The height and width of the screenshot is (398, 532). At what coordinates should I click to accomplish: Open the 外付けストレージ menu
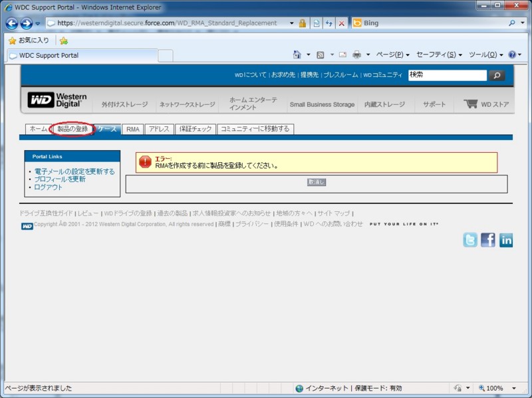[x=124, y=104]
